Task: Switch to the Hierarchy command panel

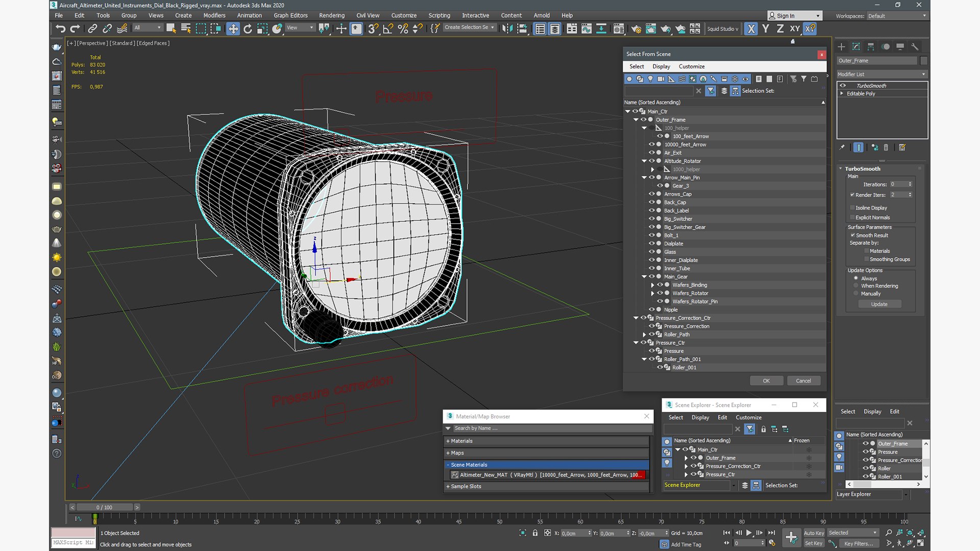Action: click(x=871, y=46)
